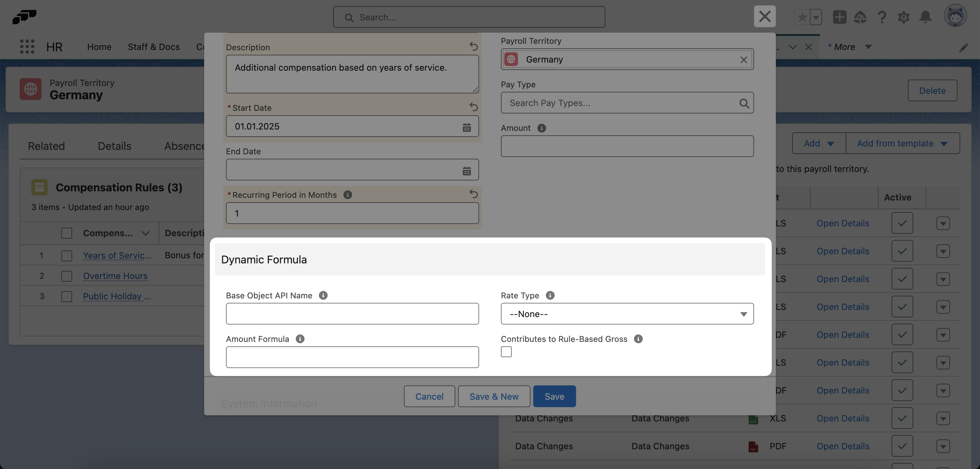Open the Rate Type dropdown
Viewport: 980px width, 469px height.
pos(627,314)
